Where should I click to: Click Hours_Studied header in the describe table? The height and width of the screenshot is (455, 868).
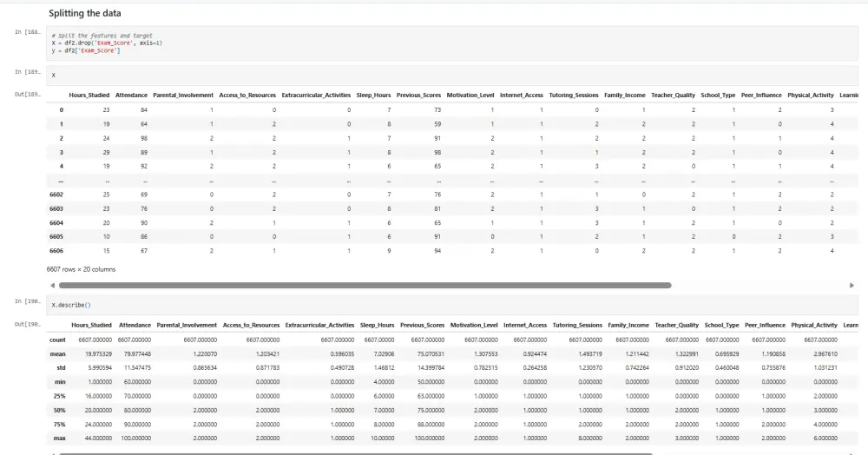(91, 326)
